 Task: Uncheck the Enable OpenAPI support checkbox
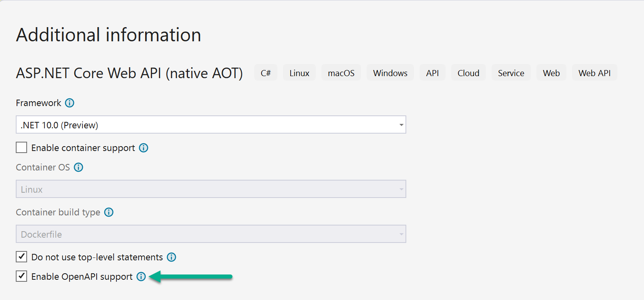21,276
